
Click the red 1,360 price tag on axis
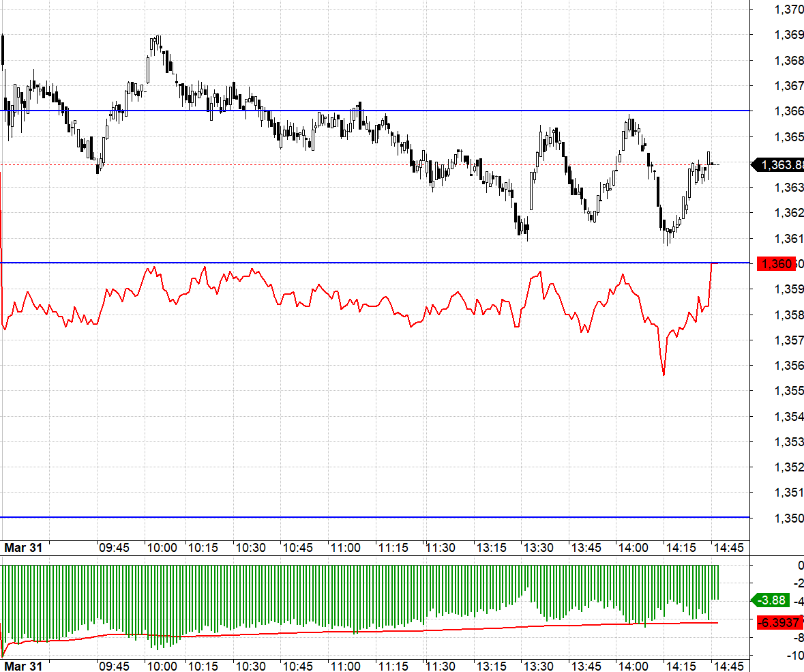click(x=778, y=264)
